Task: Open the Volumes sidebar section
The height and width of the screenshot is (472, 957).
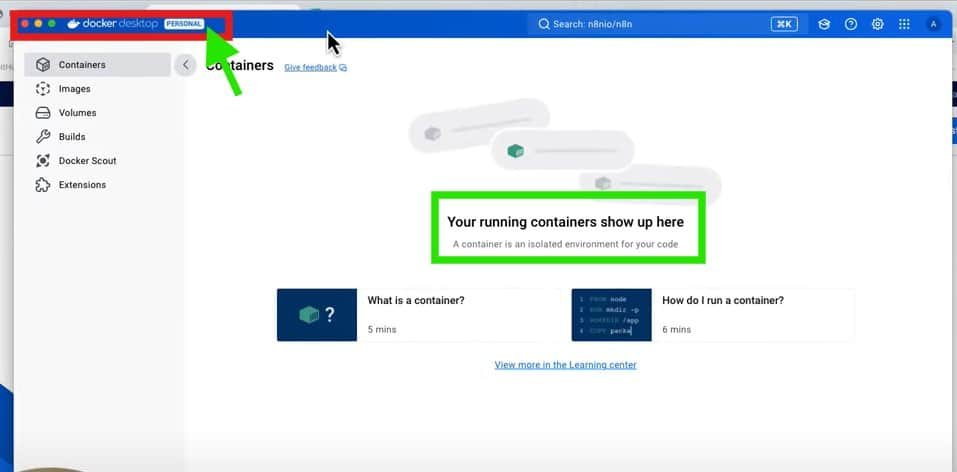Action: 97,113
